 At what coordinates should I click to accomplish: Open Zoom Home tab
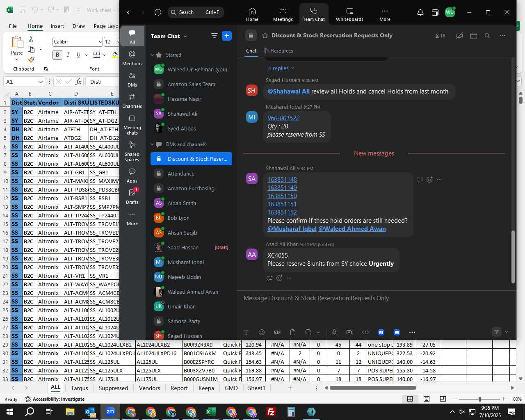[x=252, y=14]
